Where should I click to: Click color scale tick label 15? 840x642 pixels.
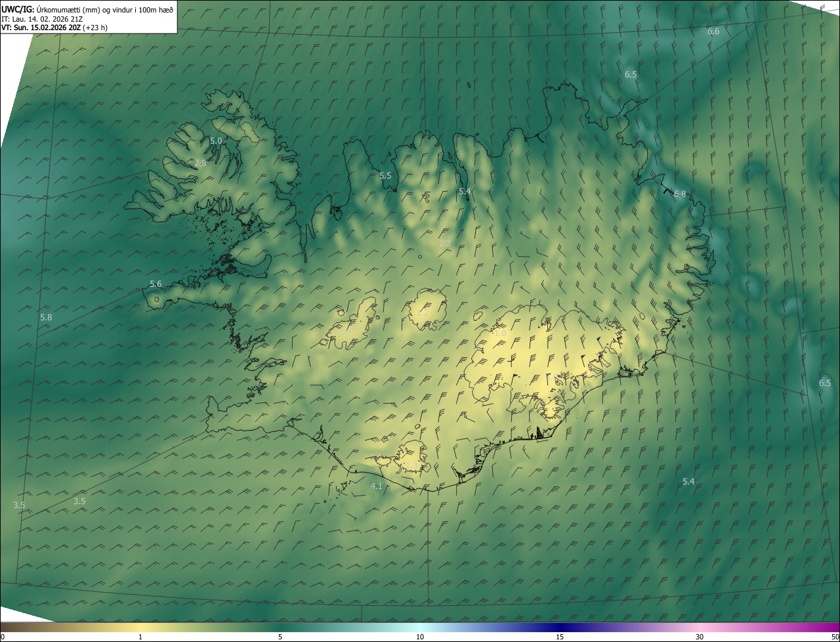(560, 637)
